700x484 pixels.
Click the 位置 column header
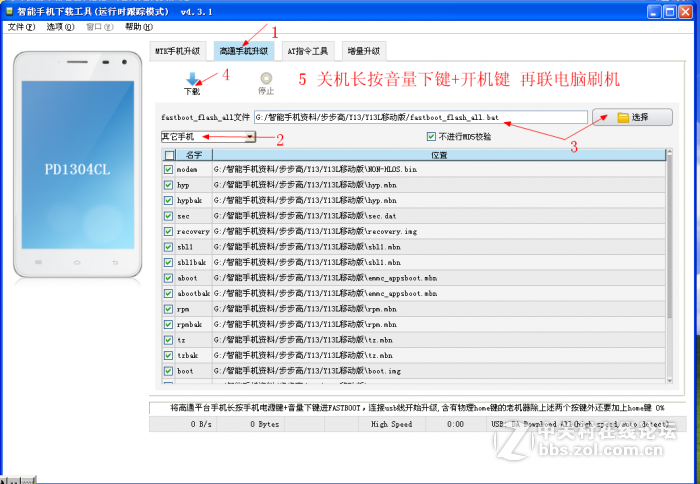(439, 155)
